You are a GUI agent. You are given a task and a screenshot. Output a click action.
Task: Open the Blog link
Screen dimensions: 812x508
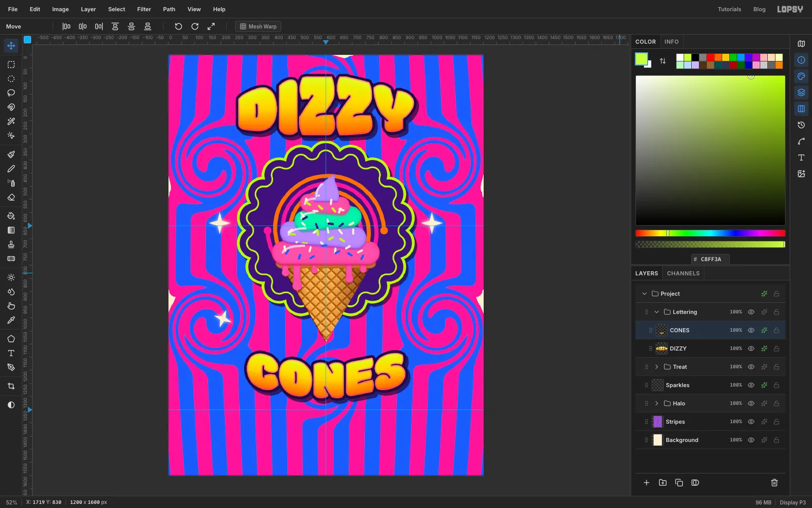click(759, 9)
